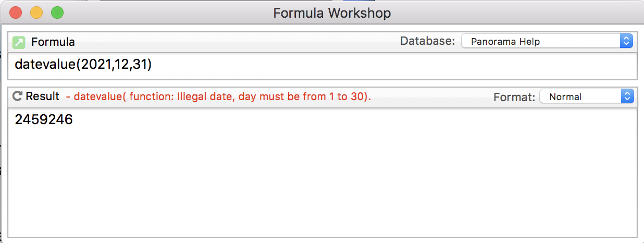
Task: Click the Formula Workshop window title
Action: (x=332, y=13)
